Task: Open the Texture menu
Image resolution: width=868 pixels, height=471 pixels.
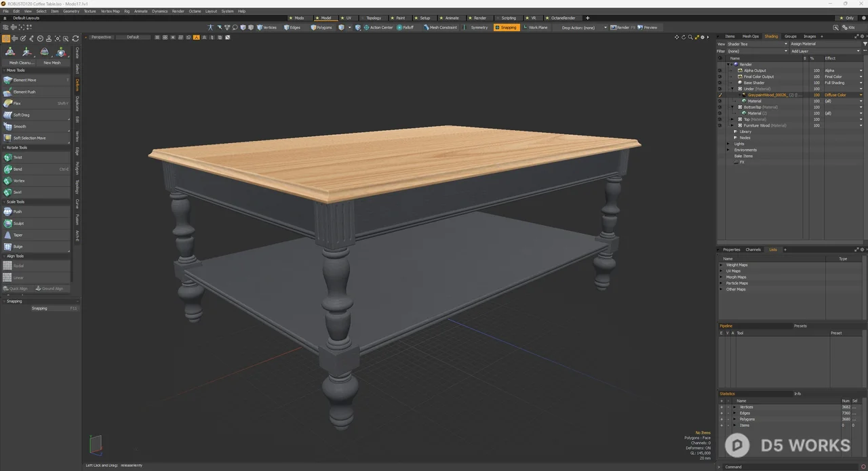Action: point(90,12)
